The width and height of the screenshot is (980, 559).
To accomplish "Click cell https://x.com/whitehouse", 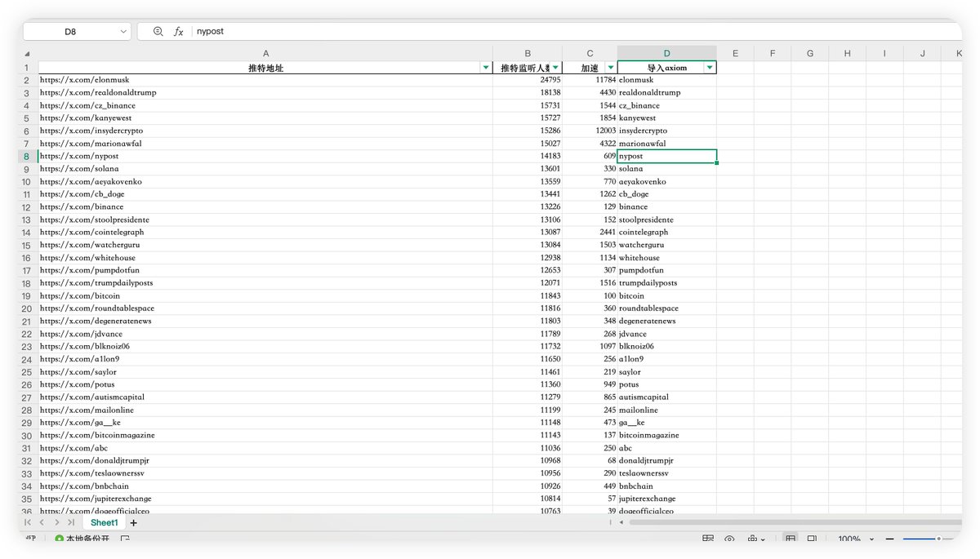I will pos(265,258).
